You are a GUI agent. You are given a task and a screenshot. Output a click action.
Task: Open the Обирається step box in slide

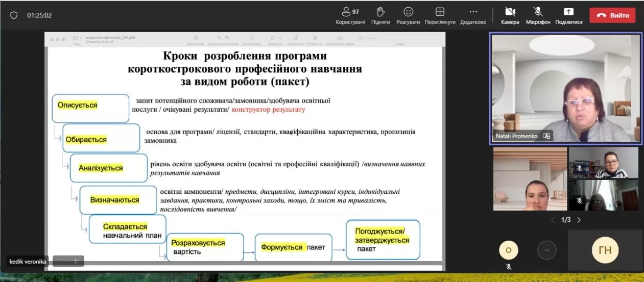tap(101, 139)
